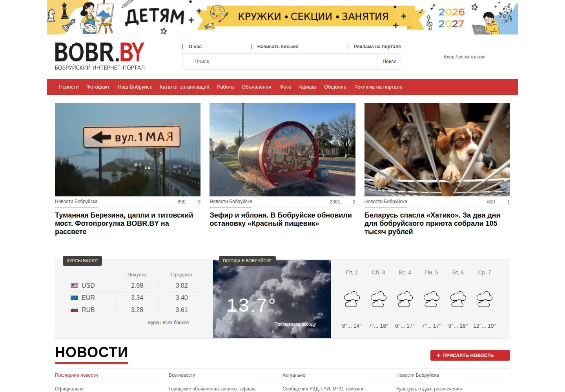Open the puppies shelter photo
The width and height of the screenshot is (565, 392).
coord(437,149)
